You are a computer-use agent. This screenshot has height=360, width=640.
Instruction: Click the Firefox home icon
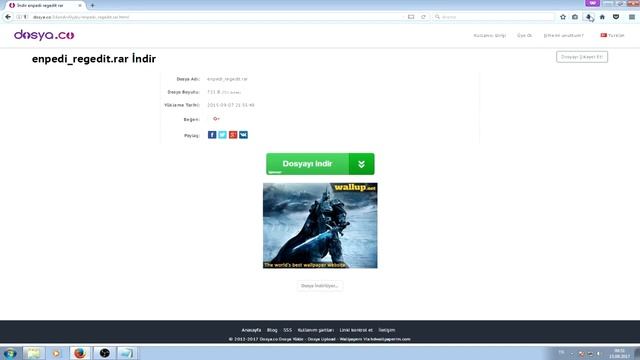pos(602,17)
